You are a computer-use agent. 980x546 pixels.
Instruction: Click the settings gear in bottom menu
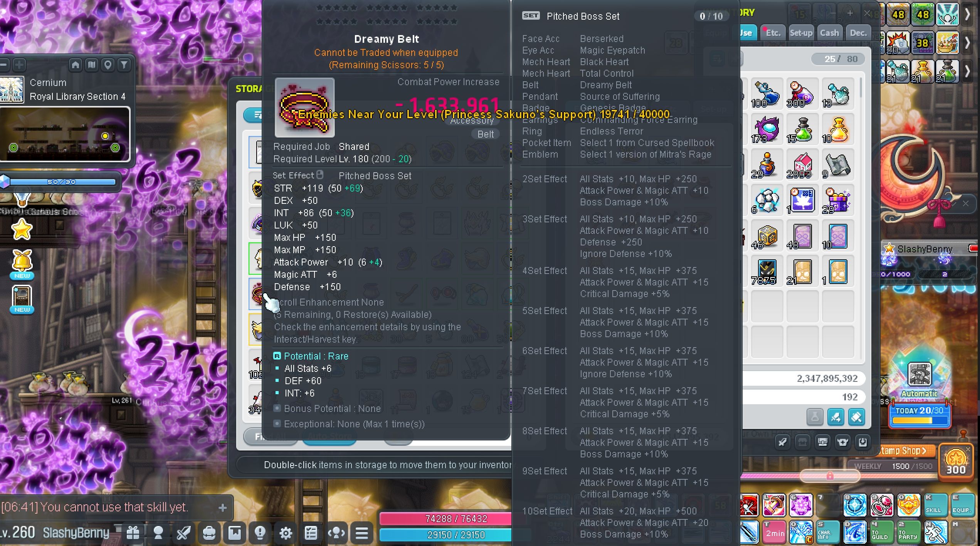286,533
